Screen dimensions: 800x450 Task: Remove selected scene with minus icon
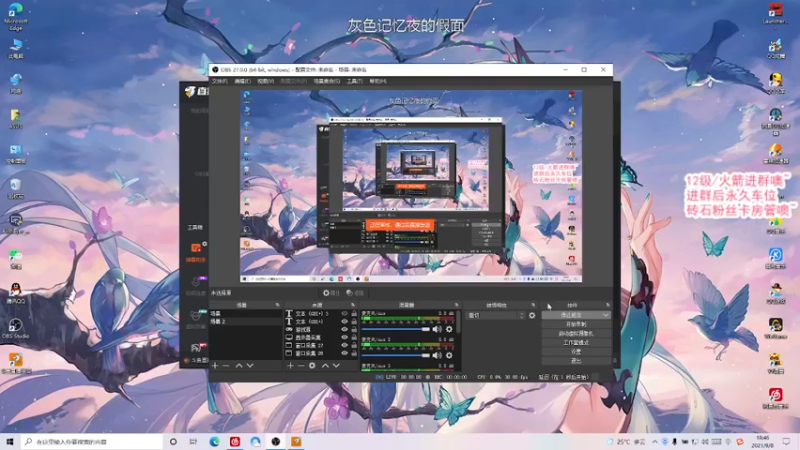(x=226, y=366)
